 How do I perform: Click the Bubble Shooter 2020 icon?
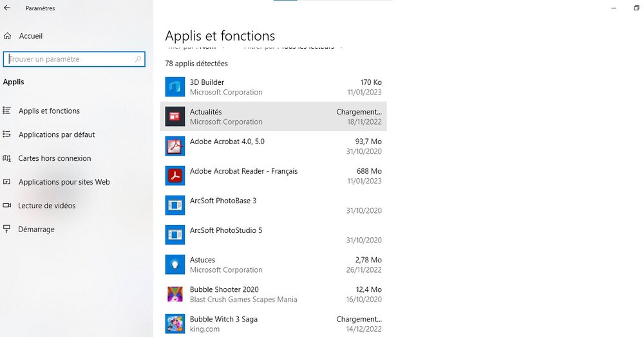point(175,294)
